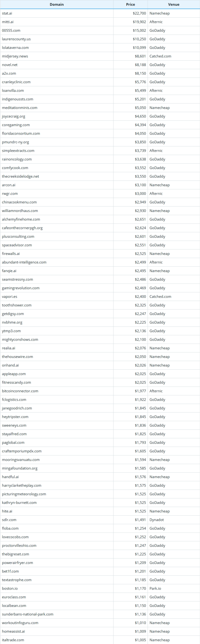
Task: Sort table by Domain column header
Action: [57, 4]
